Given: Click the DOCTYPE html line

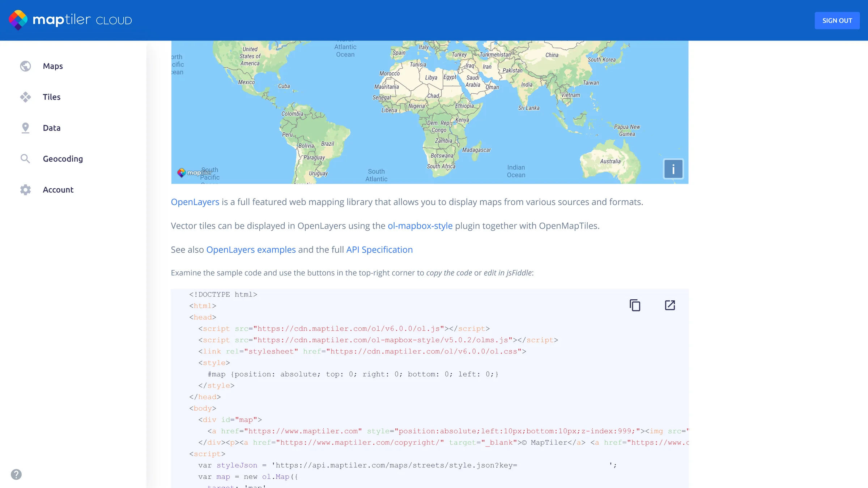Looking at the screenshot, I should [223, 295].
